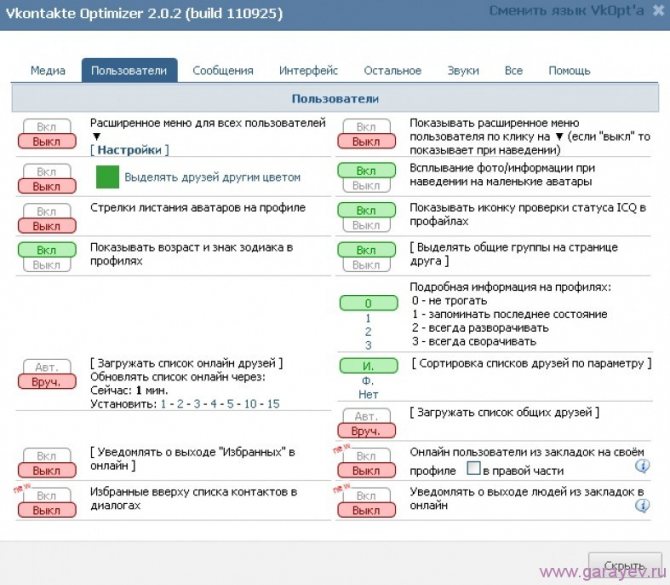Choose Ф. for friend list sorting
Image resolution: width=670 pixels, height=585 pixels.
(368, 380)
